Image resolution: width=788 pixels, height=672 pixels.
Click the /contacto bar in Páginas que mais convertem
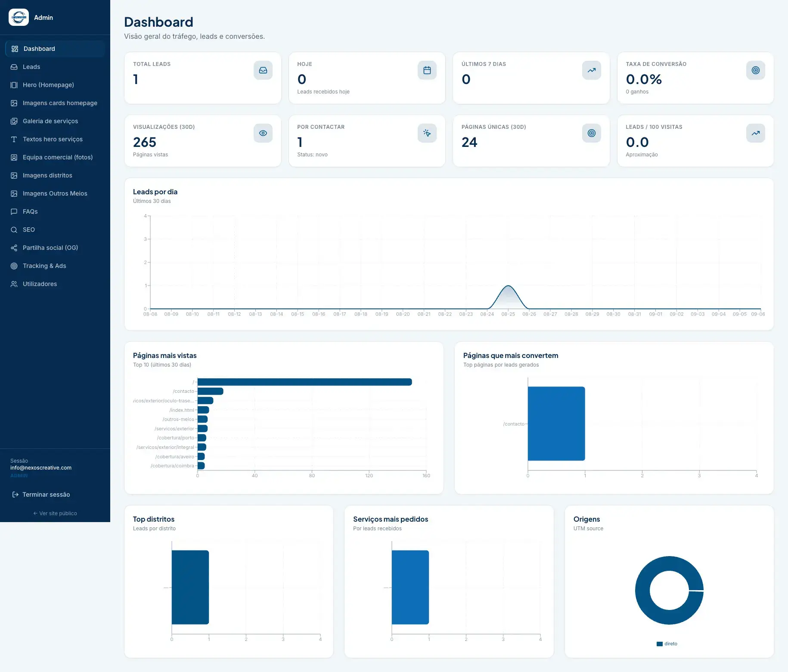pyautogui.click(x=556, y=424)
